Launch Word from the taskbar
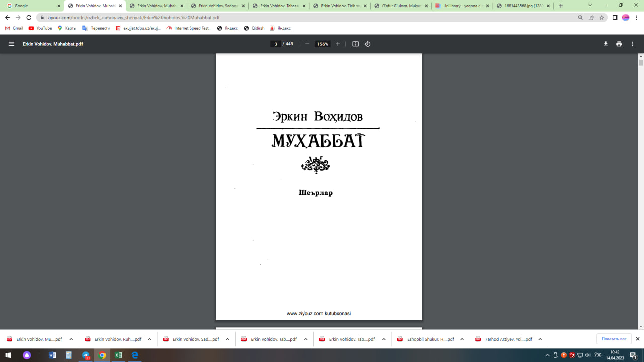644x362 pixels. pos(53,355)
